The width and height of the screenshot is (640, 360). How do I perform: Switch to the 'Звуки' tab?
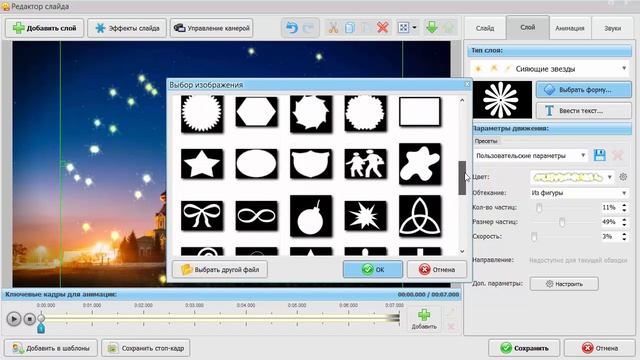pyautogui.click(x=613, y=28)
